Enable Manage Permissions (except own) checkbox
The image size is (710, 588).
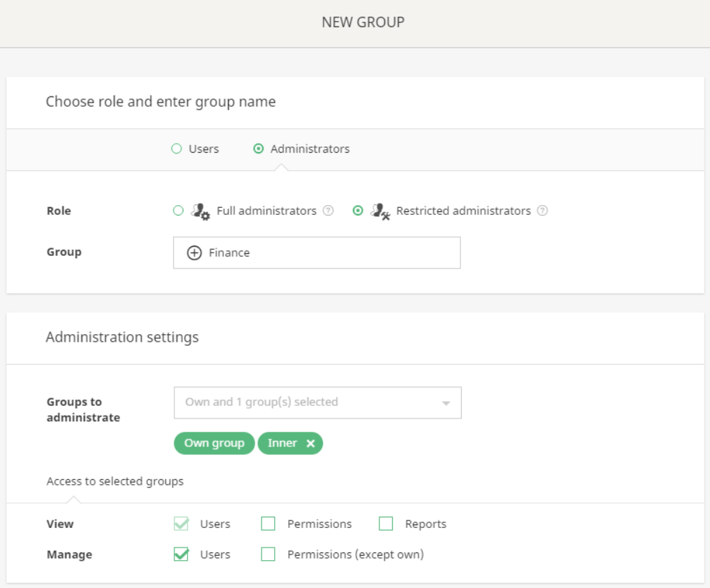(269, 555)
